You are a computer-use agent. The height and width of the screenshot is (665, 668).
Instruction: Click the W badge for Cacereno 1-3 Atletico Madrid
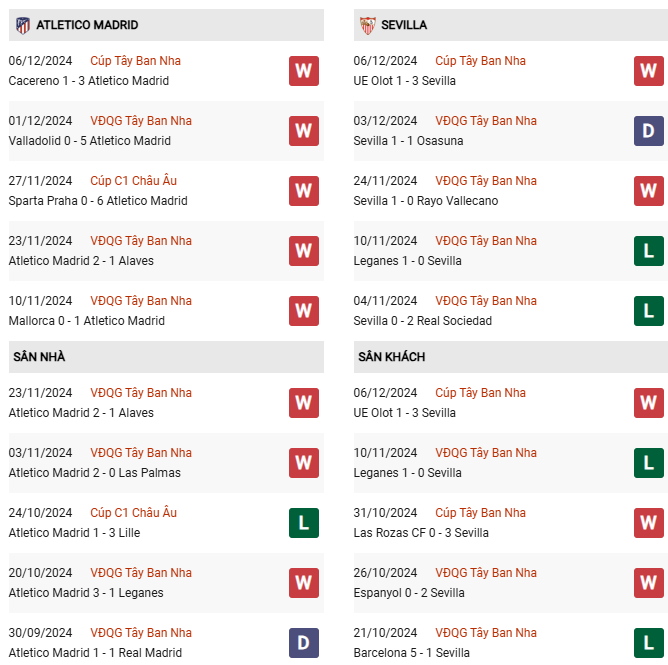point(304,71)
